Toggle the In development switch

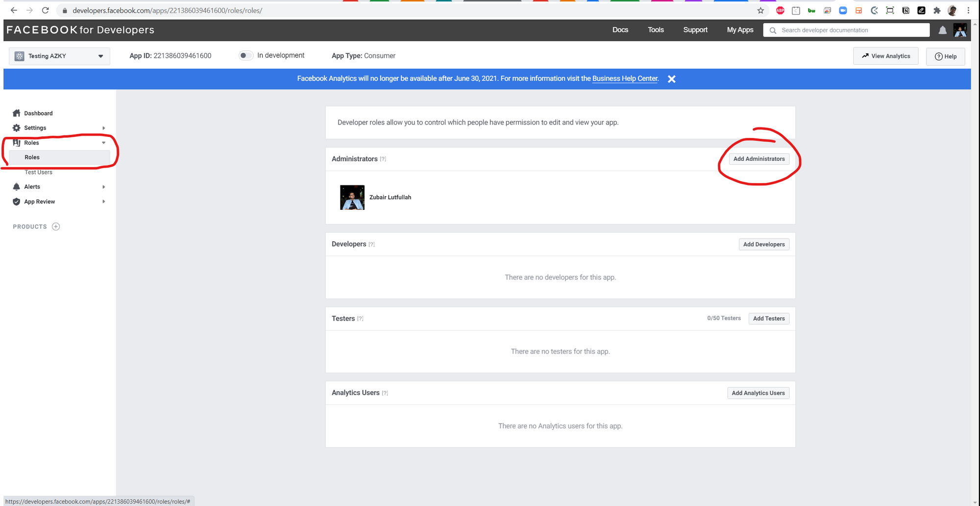[x=245, y=55]
